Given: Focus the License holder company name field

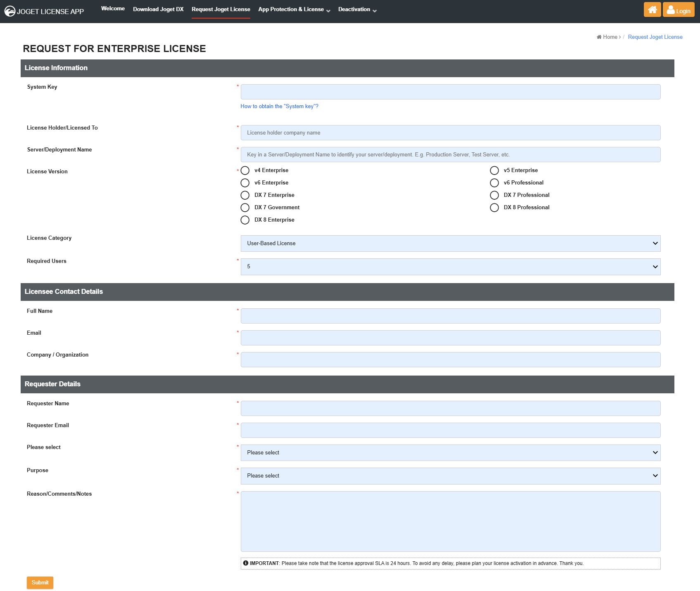Looking at the screenshot, I should coord(451,133).
